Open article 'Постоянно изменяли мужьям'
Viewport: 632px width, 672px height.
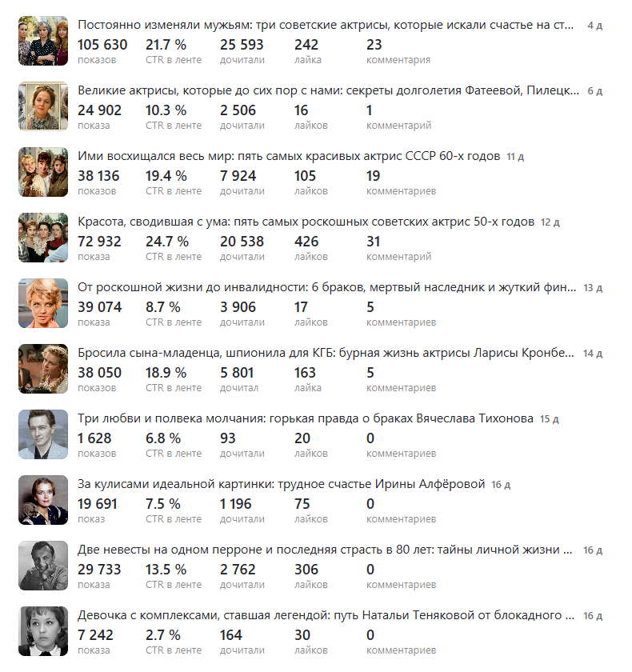[326, 26]
